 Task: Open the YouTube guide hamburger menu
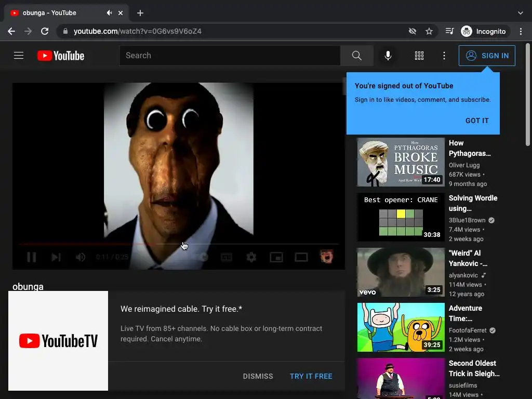(19, 55)
